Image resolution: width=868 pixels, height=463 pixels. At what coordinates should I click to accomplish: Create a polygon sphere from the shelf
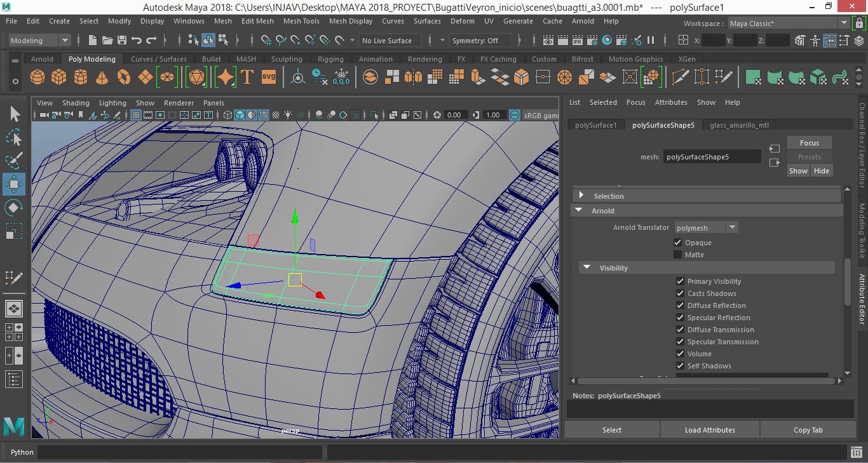point(37,77)
